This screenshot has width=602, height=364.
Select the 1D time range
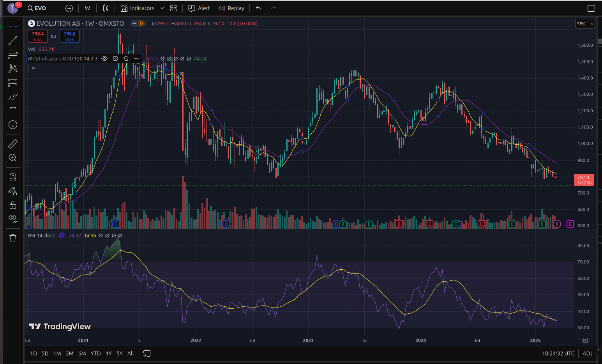(x=34, y=353)
